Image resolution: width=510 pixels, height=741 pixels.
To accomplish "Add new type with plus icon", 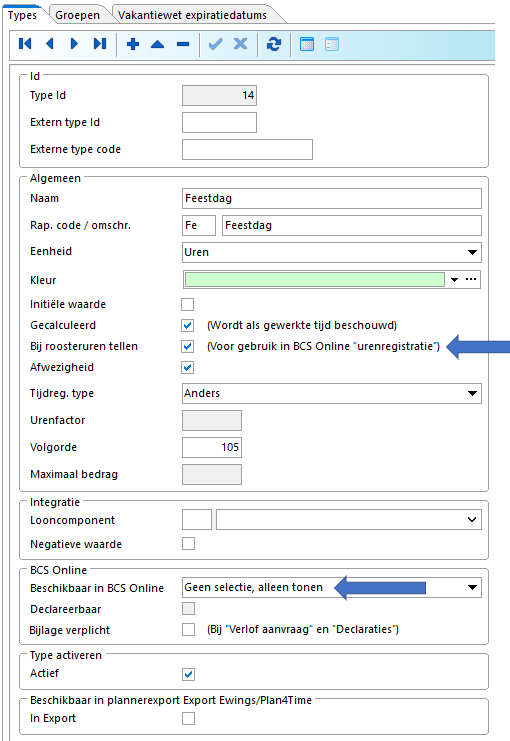I will pos(133,44).
